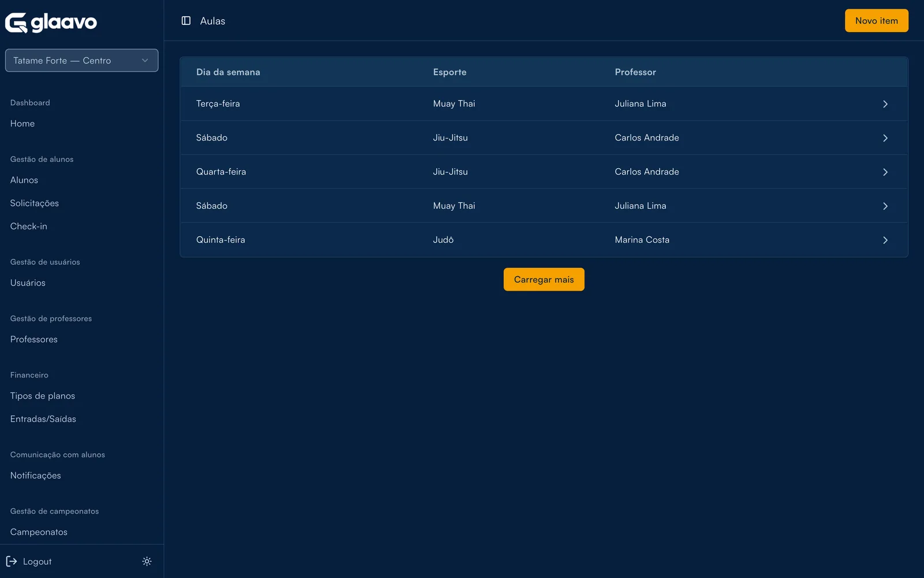The image size is (924, 578).
Task: Open the Tatame Forte — Centro dropdown
Action: coord(81,61)
